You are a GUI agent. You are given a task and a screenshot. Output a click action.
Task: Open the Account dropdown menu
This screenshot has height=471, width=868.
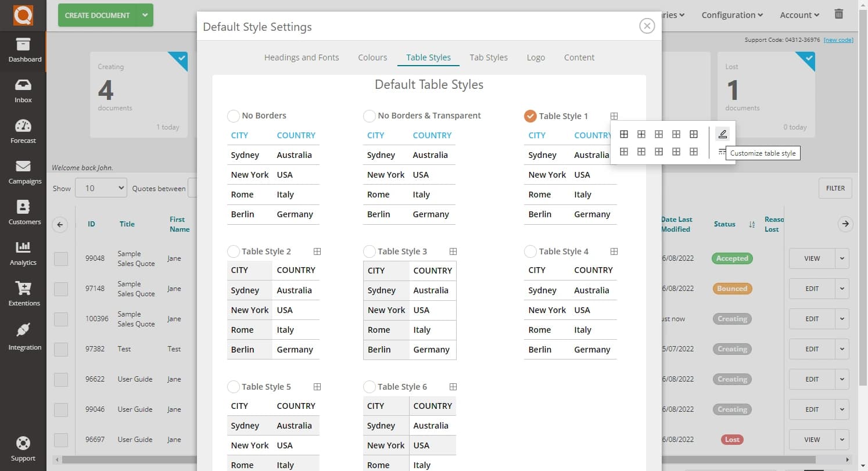[x=799, y=15]
